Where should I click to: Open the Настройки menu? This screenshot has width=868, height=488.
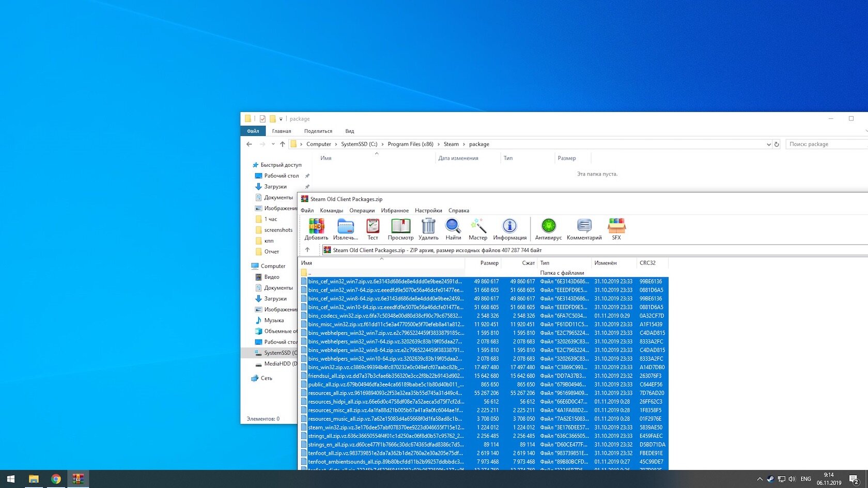pos(428,210)
